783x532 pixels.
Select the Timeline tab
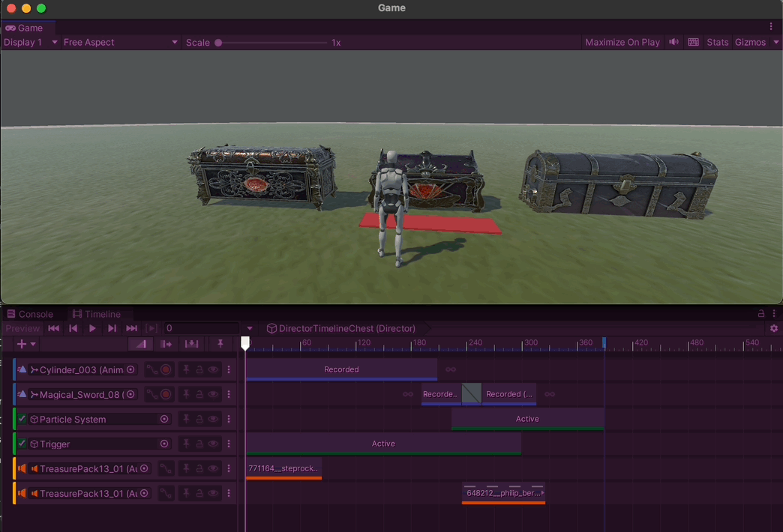tap(97, 314)
